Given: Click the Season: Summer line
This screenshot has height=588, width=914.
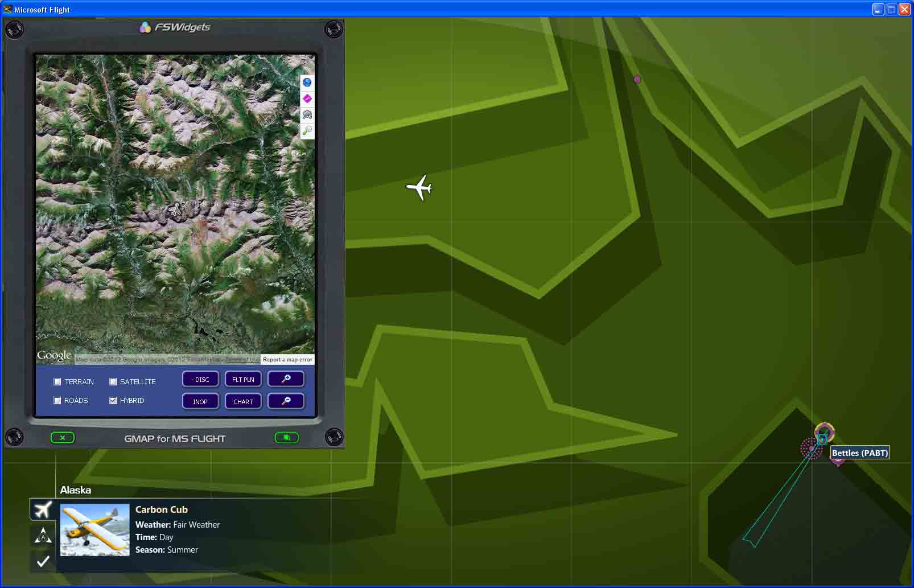Looking at the screenshot, I should pos(167,550).
